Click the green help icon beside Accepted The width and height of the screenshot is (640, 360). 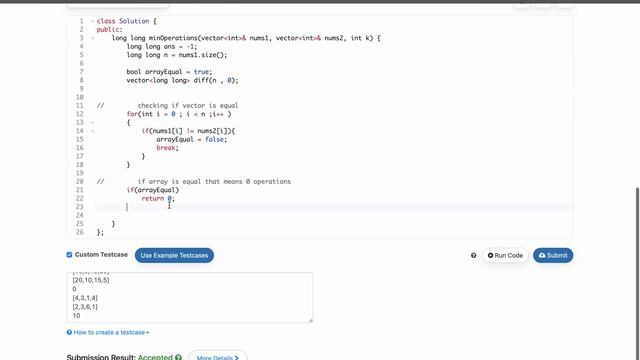(178, 357)
